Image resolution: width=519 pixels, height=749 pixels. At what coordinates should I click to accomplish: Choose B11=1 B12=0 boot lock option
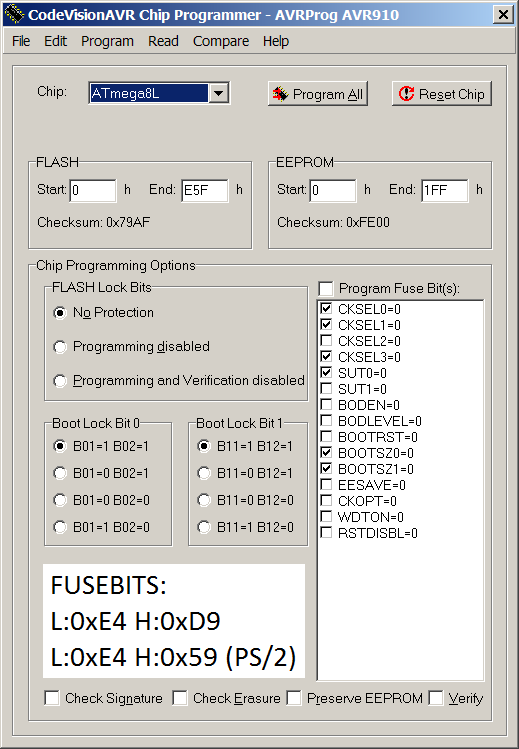pos(204,527)
